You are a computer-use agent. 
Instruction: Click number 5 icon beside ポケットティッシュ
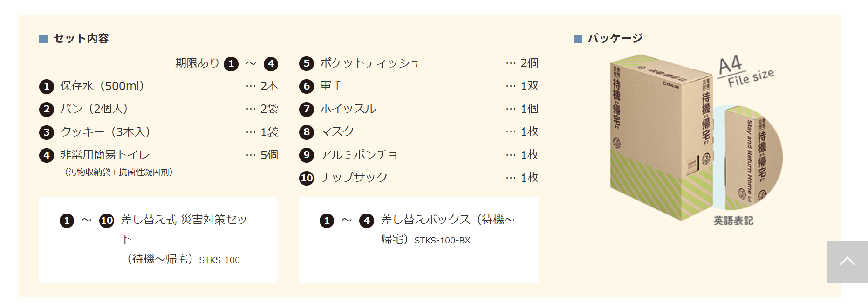pyautogui.click(x=306, y=63)
